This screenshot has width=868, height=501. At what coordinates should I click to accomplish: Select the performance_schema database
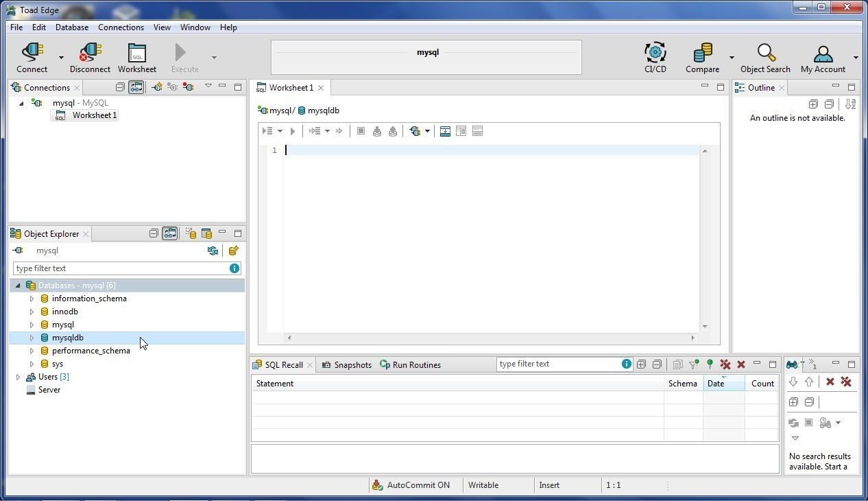click(x=91, y=351)
